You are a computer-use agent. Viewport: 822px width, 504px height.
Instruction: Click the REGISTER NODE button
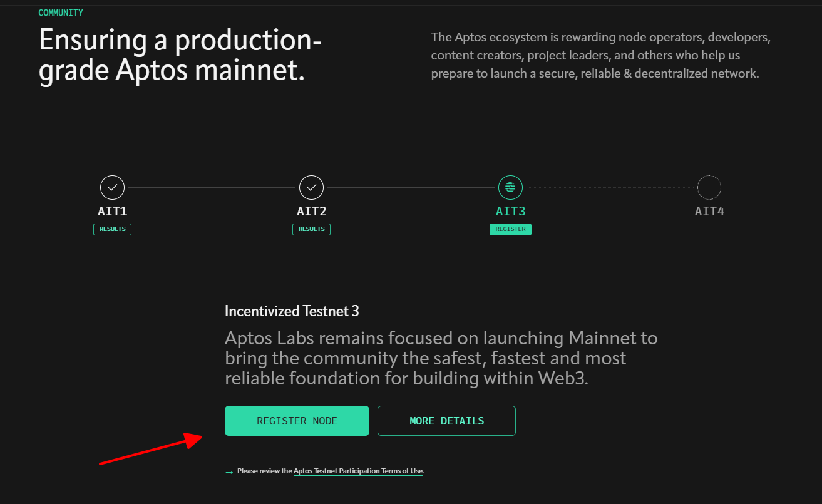coord(297,421)
